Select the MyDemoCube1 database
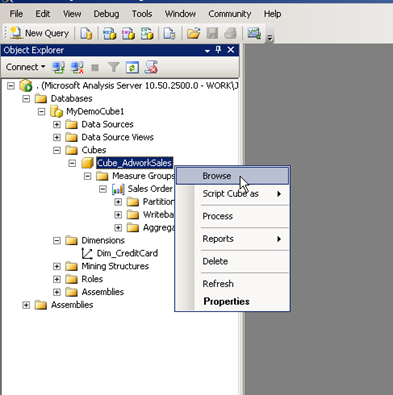 click(x=95, y=111)
